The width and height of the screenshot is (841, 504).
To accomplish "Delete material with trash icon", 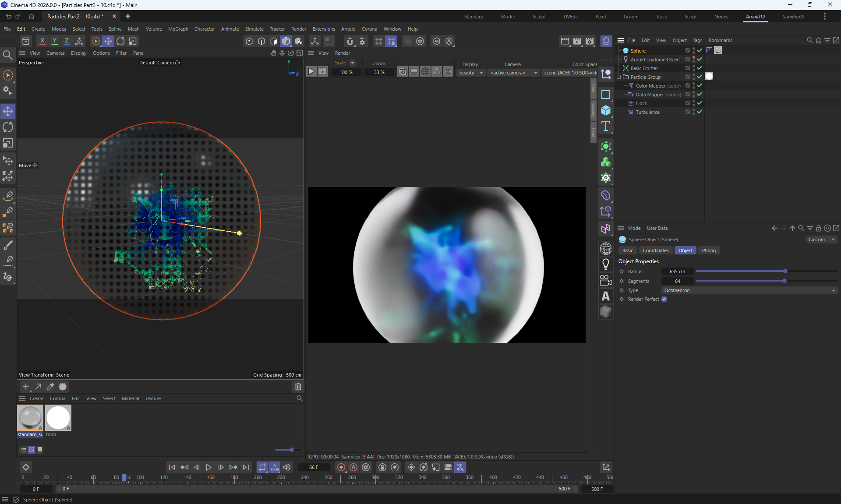I will point(298,387).
